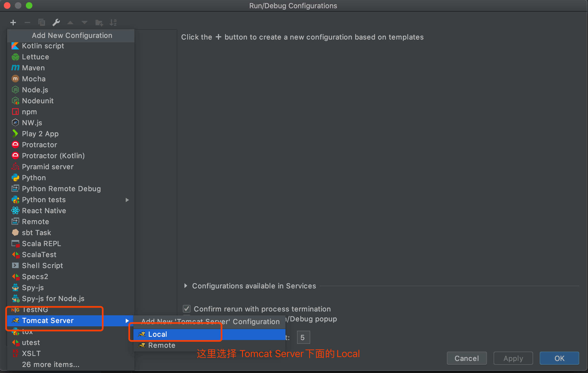Click the create new folder toolbar icon
The height and width of the screenshot is (373, 588).
(x=99, y=23)
